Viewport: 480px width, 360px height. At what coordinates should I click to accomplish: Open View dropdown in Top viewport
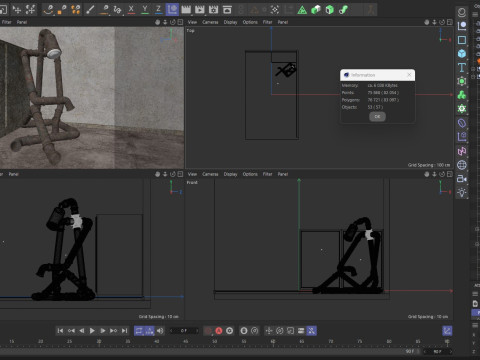(x=192, y=22)
